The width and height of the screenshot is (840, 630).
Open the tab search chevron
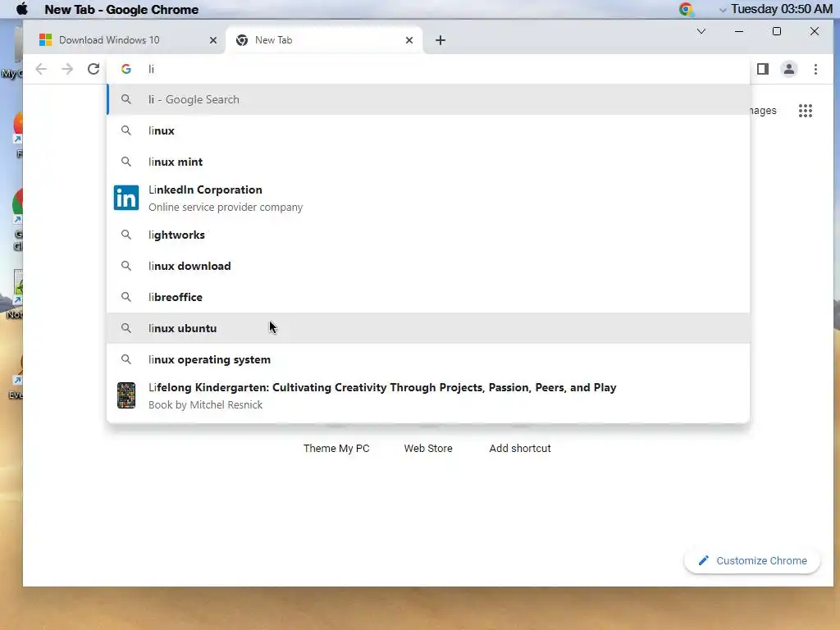[x=701, y=31]
